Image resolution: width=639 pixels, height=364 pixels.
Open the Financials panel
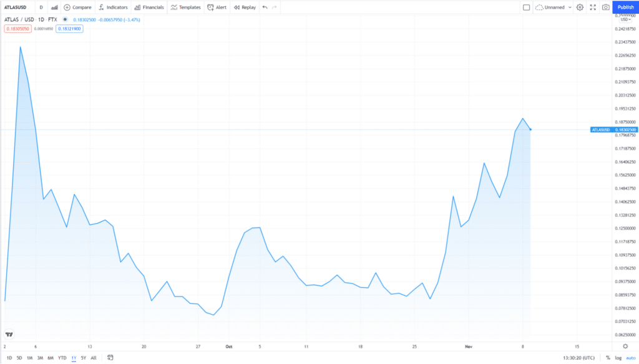point(149,7)
